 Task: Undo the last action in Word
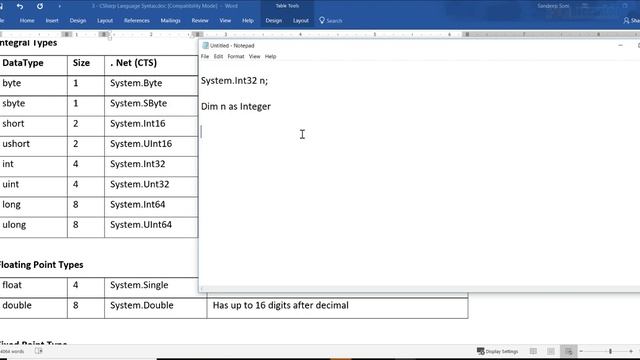pos(20,6)
